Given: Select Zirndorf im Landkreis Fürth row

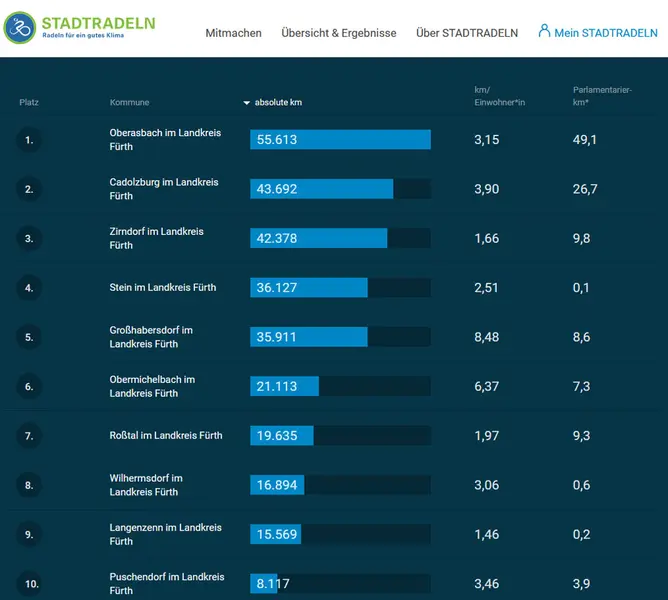Looking at the screenshot, I should (x=156, y=238).
